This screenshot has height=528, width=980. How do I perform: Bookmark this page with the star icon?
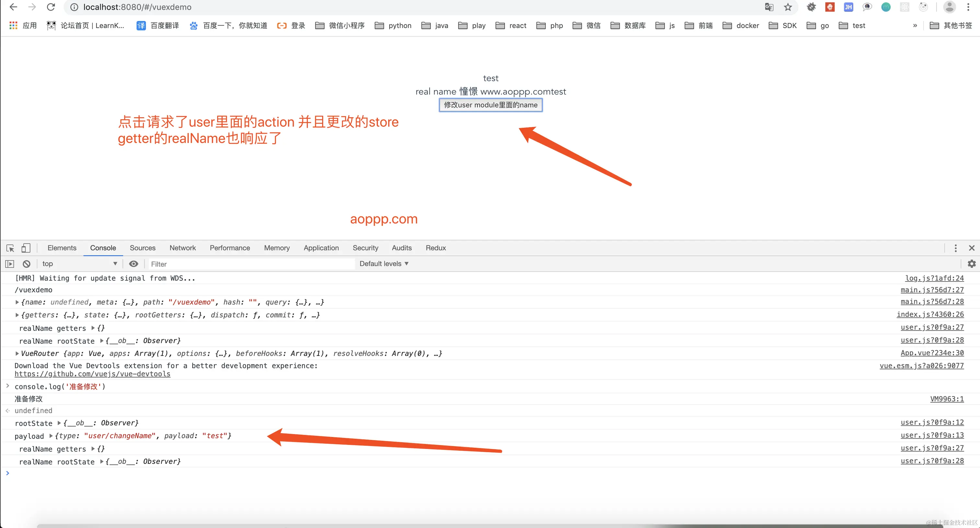pos(788,7)
